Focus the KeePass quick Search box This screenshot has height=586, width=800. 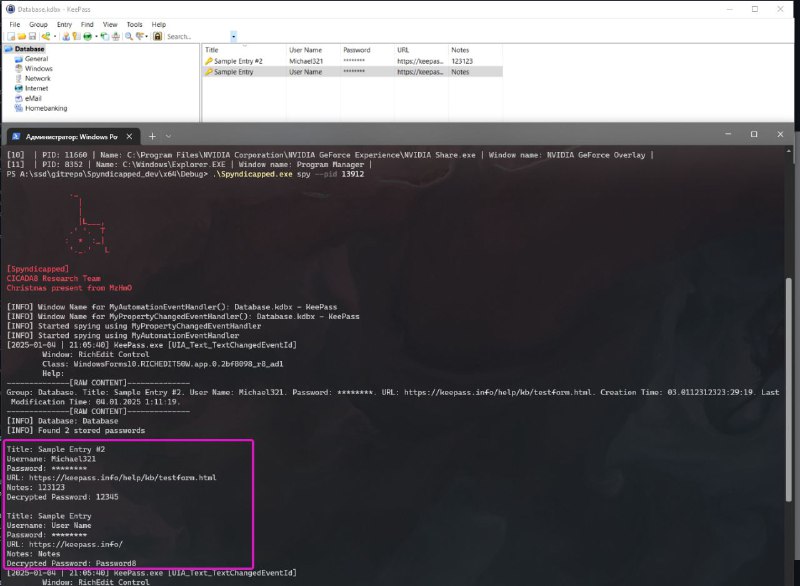pyautogui.click(x=198, y=36)
